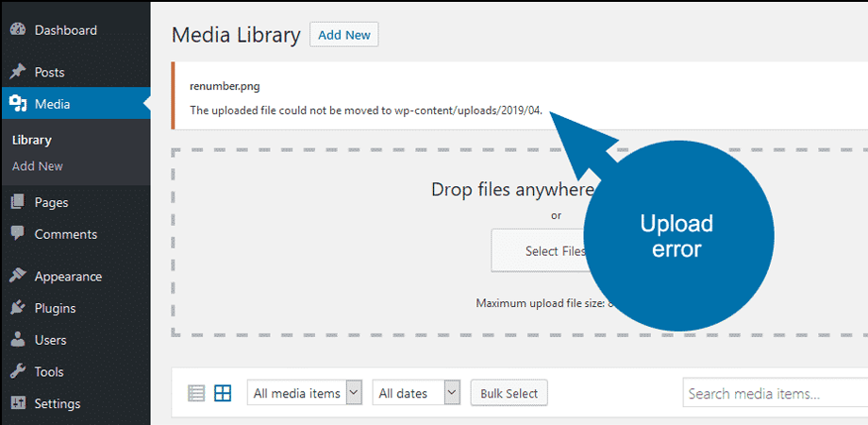Switch to grid view icon
Viewport: 868px width, 425px height.
point(223,394)
